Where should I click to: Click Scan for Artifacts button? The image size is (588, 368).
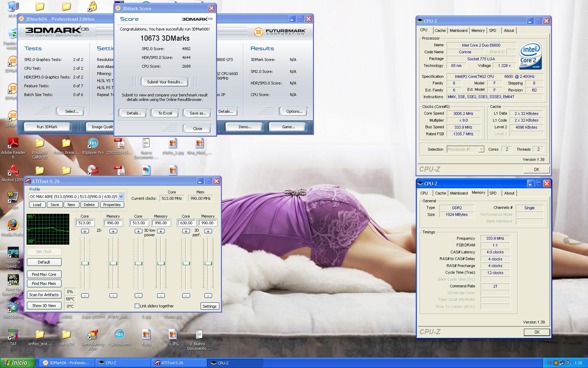(44, 295)
